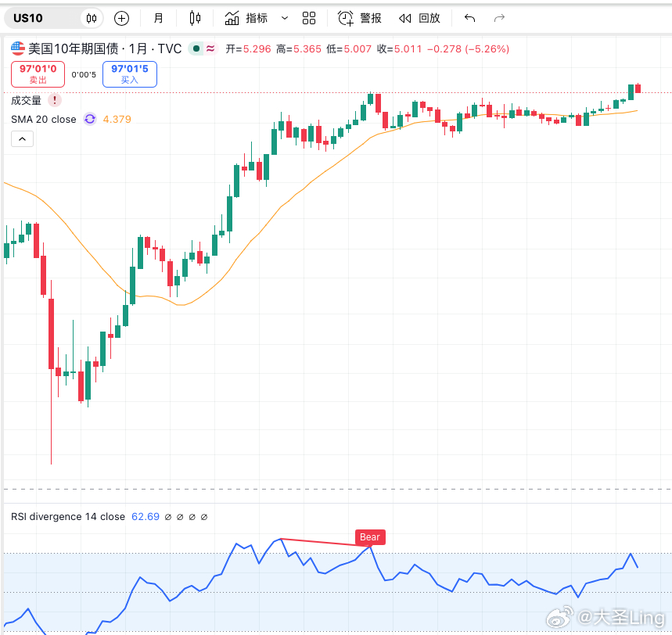The image size is (672, 635).
Task: Start bar replay with 回放
Action: (419, 18)
